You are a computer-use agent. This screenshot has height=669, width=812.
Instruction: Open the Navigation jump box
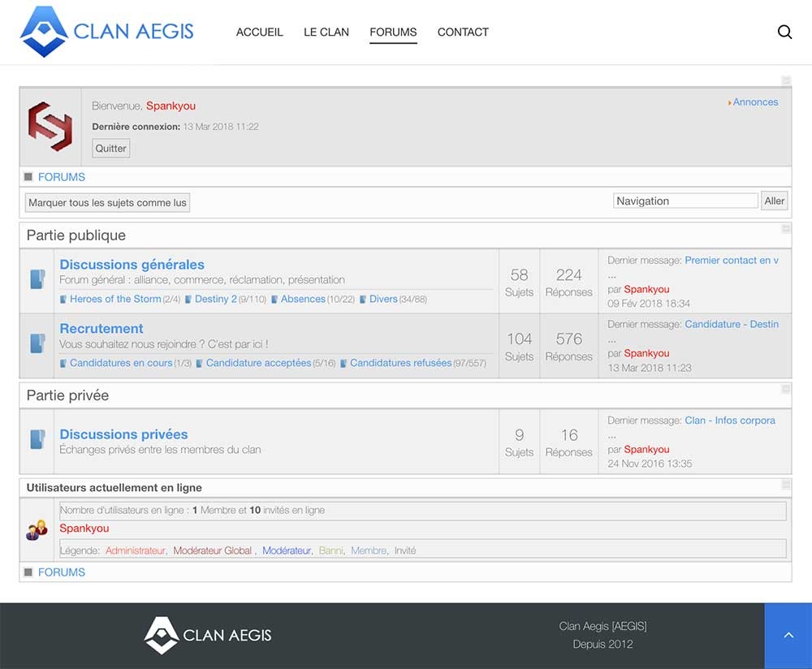(685, 200)
